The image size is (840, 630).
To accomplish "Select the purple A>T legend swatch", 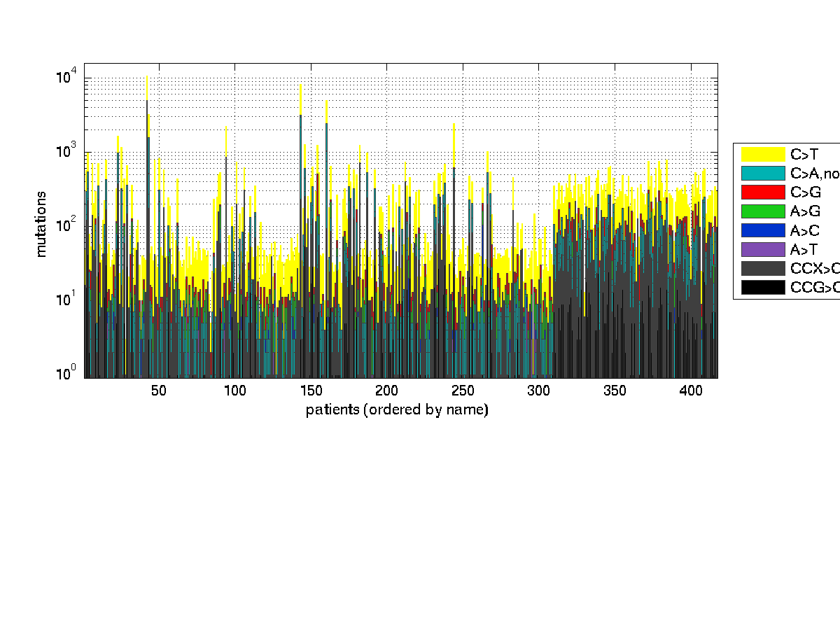I will (x=762, y=248).
